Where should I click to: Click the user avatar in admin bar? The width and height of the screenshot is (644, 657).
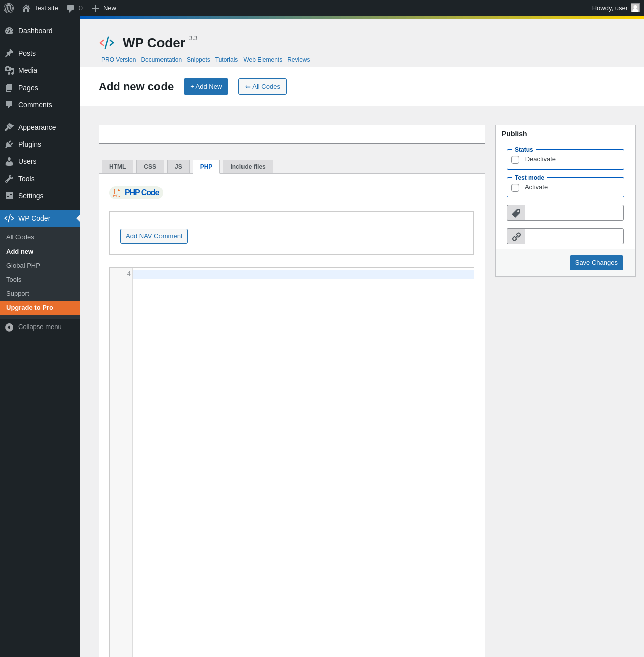click(635, 8)
